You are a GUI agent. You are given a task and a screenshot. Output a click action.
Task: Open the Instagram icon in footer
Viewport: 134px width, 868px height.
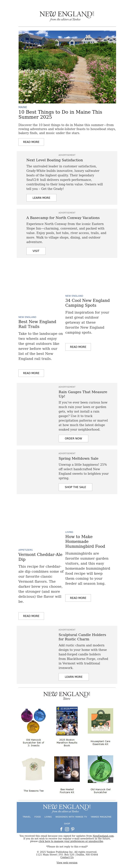click(67, 829)
